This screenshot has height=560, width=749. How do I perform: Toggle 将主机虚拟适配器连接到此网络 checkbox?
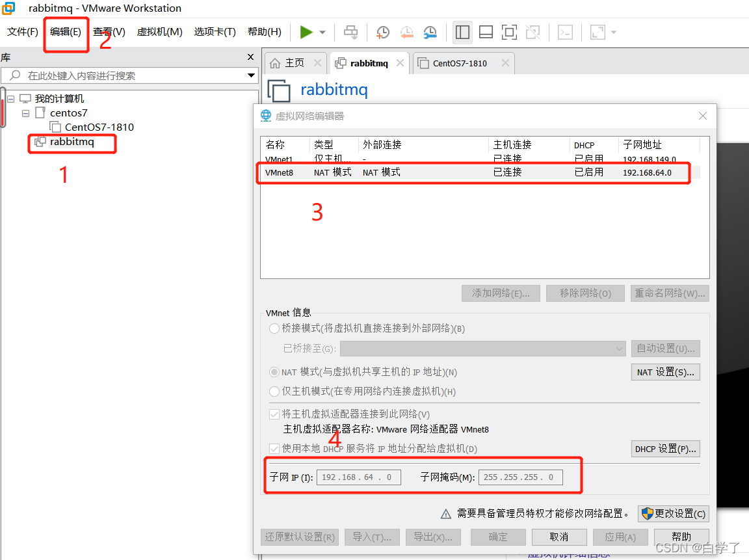click(274, 414)
